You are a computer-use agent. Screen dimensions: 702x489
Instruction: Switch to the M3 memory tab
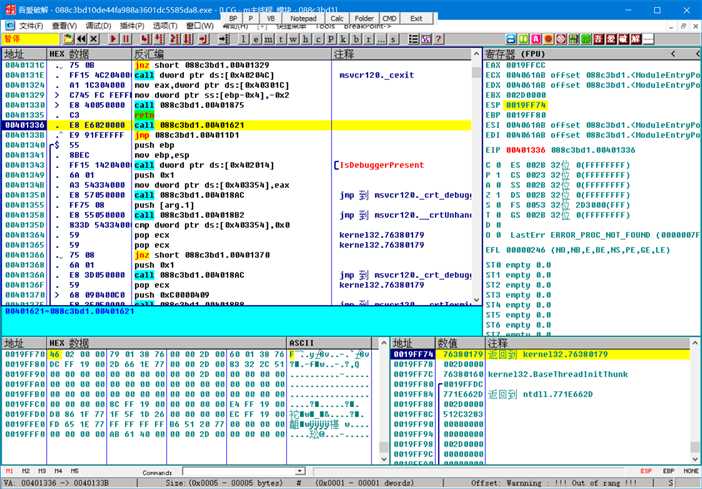point(42,471)
